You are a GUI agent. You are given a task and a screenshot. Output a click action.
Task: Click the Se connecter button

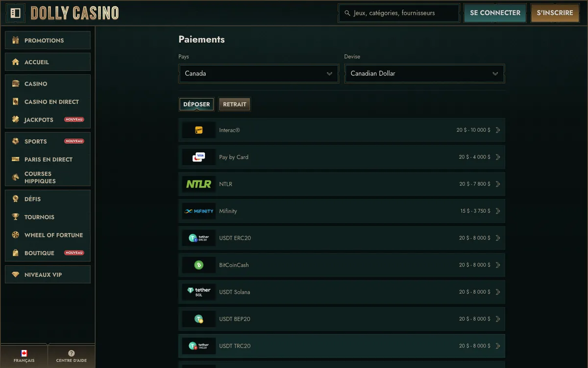[x=495, y=13]
